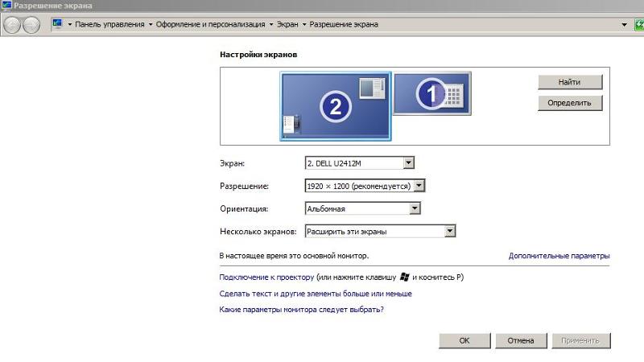Open Сделать текст и другие элементы больше link
The height and width of the screenshot is (362, 644).
tap(316, 294)
